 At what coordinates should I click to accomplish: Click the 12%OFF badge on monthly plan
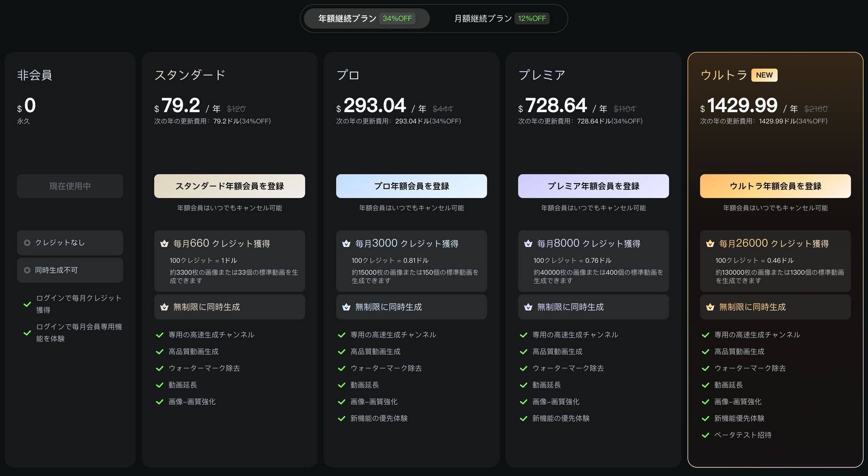point(532,19)
